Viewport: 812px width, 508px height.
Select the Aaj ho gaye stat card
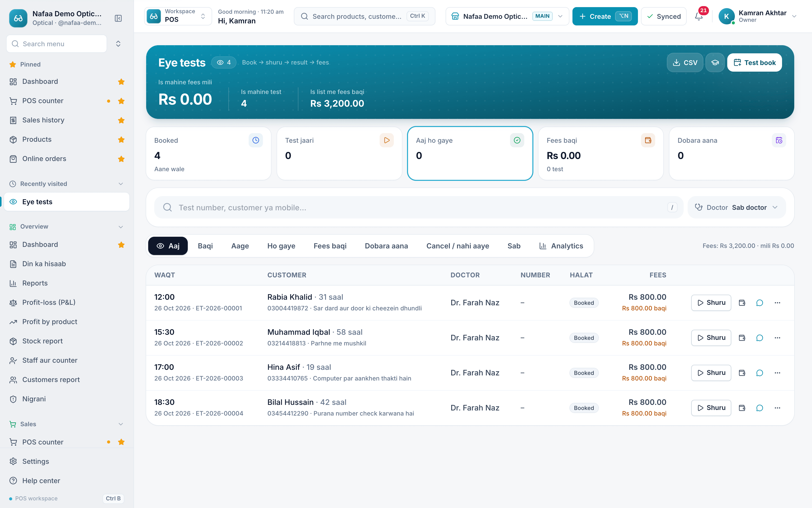(x=470, y=153)
